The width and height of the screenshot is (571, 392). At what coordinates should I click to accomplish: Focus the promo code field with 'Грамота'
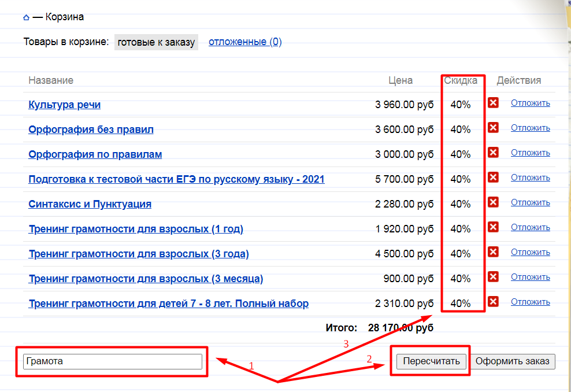pos(113,361)
